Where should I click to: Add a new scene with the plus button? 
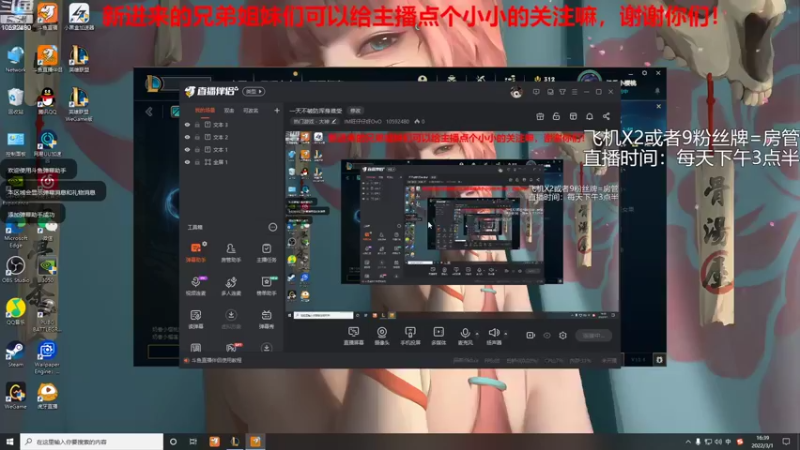(277, 110)
